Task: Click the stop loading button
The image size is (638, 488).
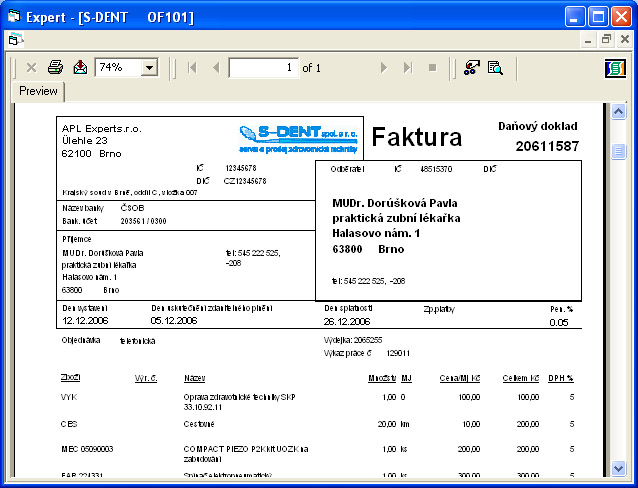Action: pos(432,67)
